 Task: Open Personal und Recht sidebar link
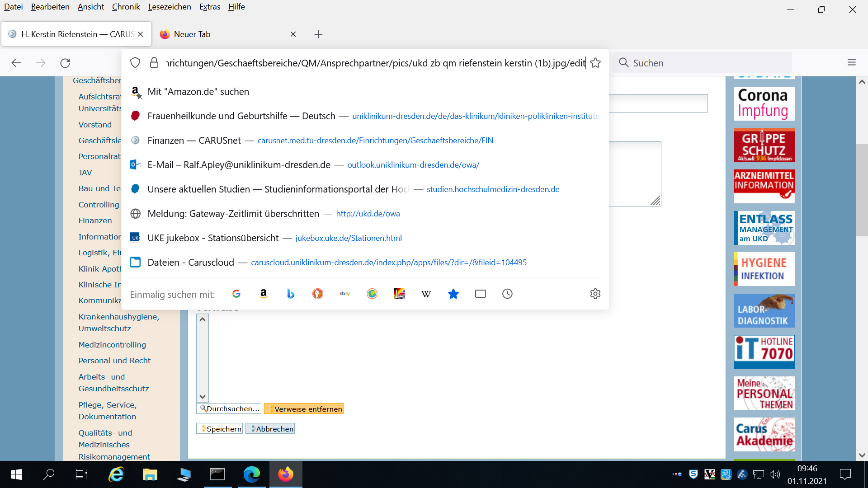click(114, 361)
